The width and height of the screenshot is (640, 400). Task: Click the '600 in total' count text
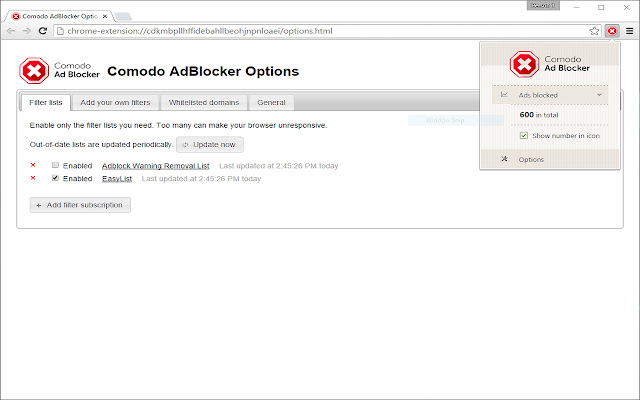(538, 115)
